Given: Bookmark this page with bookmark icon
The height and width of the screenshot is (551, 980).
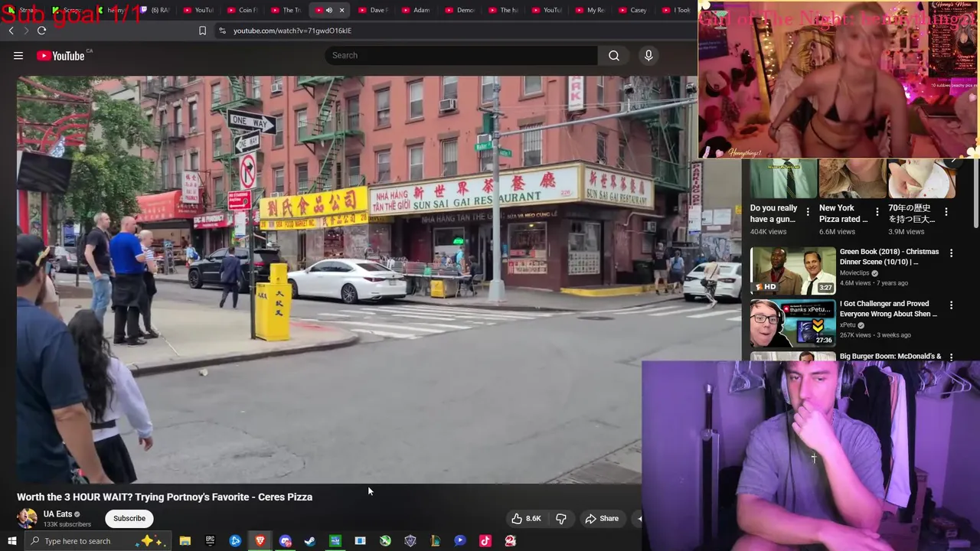Looking at the screenshot, I should click(x=202, y=31).
